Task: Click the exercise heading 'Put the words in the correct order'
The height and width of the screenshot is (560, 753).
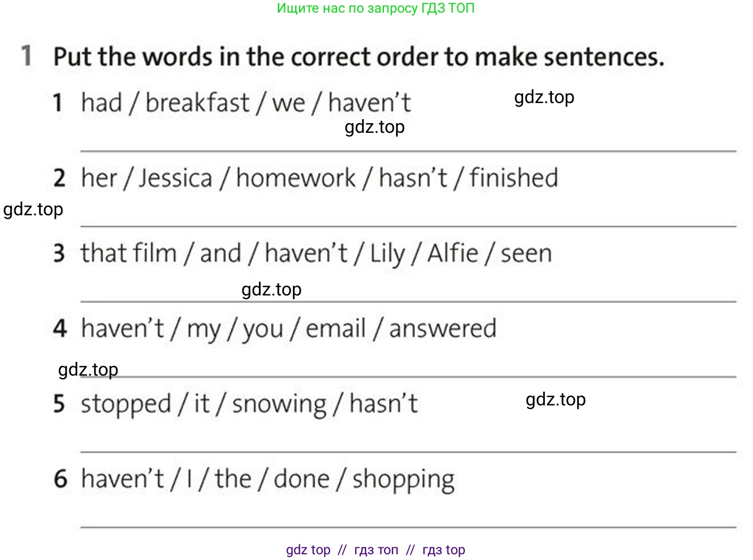Action: click(x=359, y=57)
